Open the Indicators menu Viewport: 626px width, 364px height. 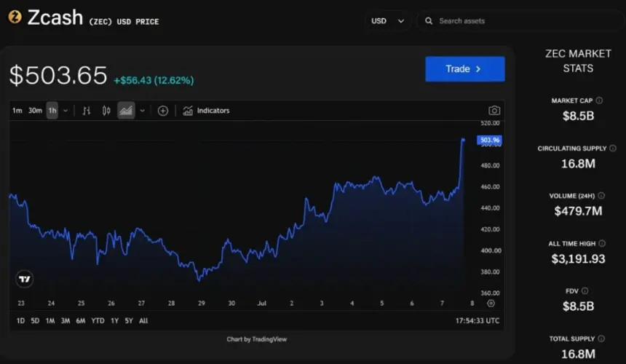pyautogui.click(x=206, y=111)
